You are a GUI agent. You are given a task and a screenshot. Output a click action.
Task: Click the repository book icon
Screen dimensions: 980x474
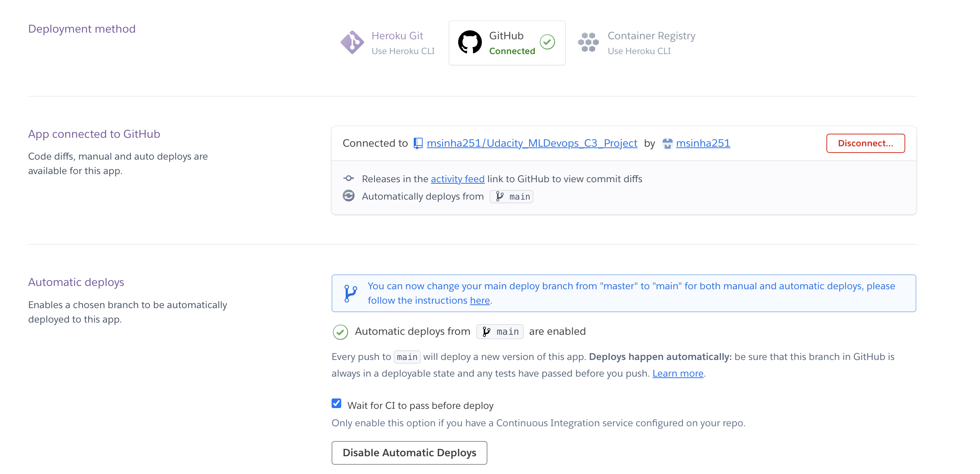[418, 143]
